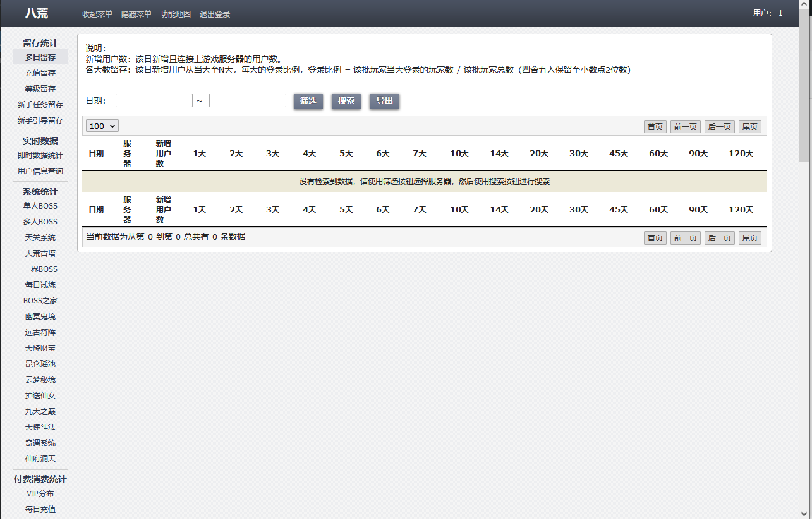The width and height of the screenshot is (812, 519).
Task: Select 等级留存 sidebar item
Action: 40,89
